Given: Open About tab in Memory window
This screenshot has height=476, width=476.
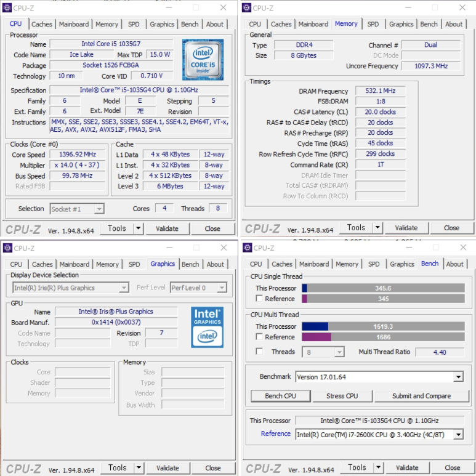Looking at the screenshot, I should 454,24.
